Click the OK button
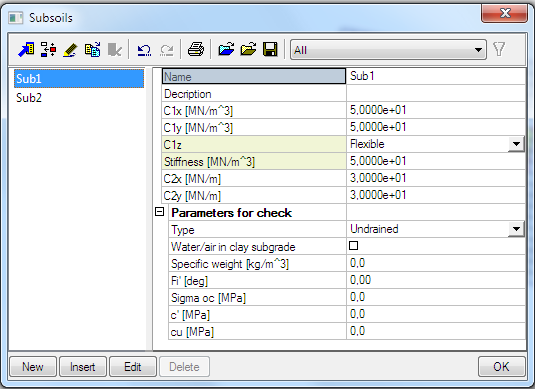This screenshot has width=535, height=389. 502,367
